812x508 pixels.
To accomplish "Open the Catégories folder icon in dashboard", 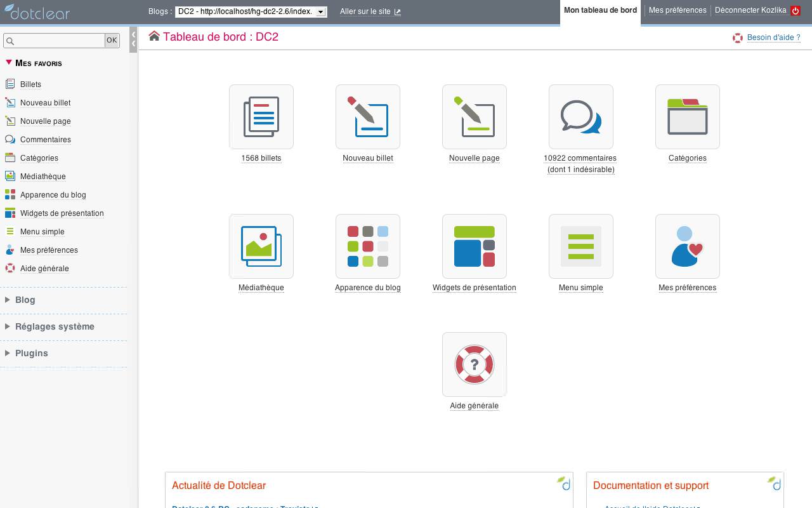I will click(687, 117).
